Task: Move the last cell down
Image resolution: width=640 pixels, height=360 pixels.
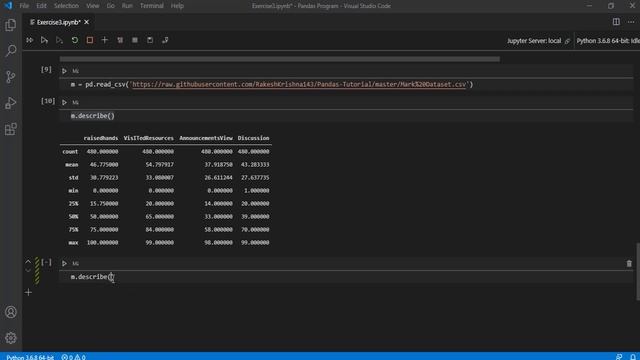Action: click(x=28, y=270)
